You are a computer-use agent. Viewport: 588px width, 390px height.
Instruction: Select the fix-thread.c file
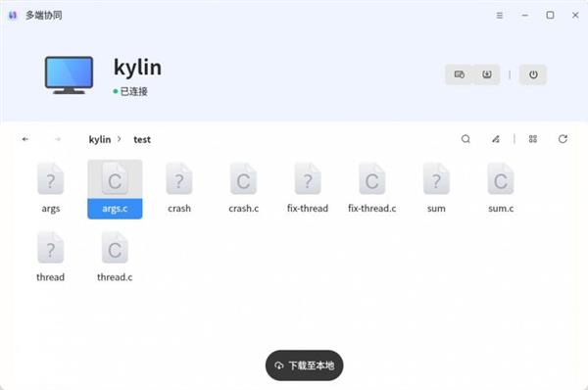click(372, 188)
